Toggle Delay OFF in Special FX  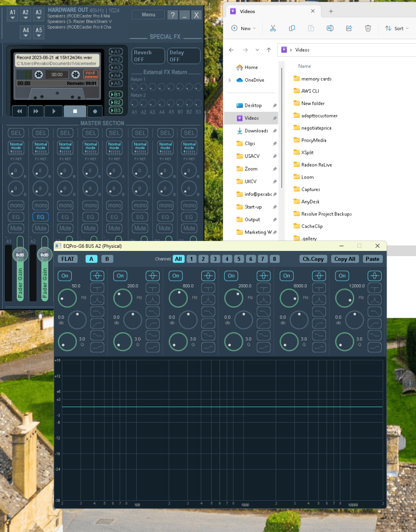(184, 56)
